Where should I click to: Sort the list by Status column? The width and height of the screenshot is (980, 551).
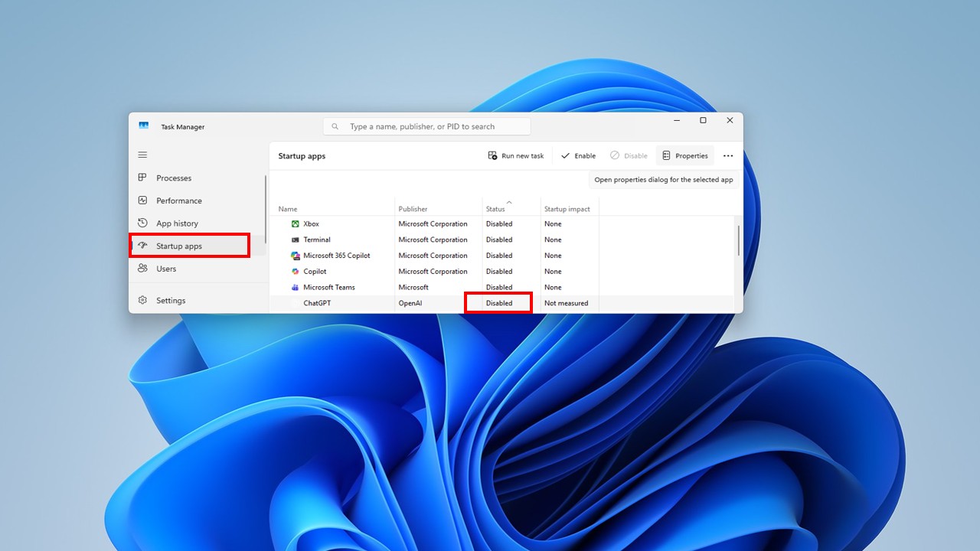tap(495, 209)
